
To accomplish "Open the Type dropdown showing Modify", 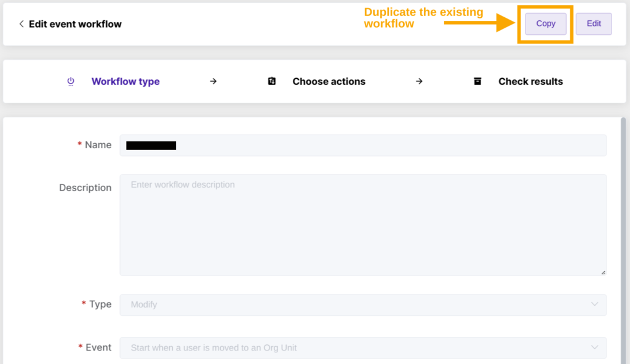I will [x=363, y=305].
